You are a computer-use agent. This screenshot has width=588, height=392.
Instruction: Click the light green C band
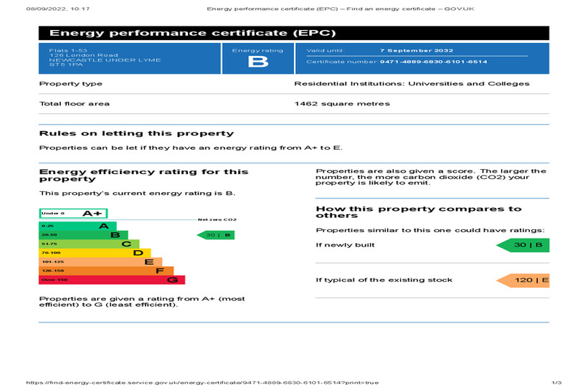tap(88, 244)
